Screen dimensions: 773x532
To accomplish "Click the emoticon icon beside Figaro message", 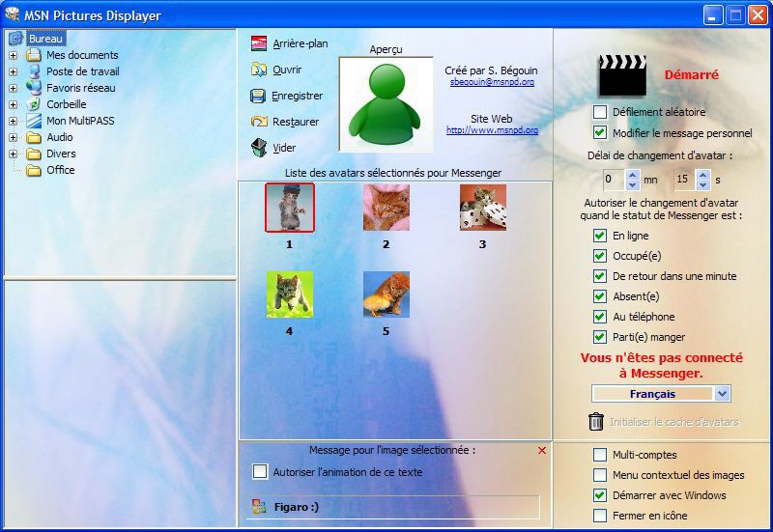I will click(258, 507).
